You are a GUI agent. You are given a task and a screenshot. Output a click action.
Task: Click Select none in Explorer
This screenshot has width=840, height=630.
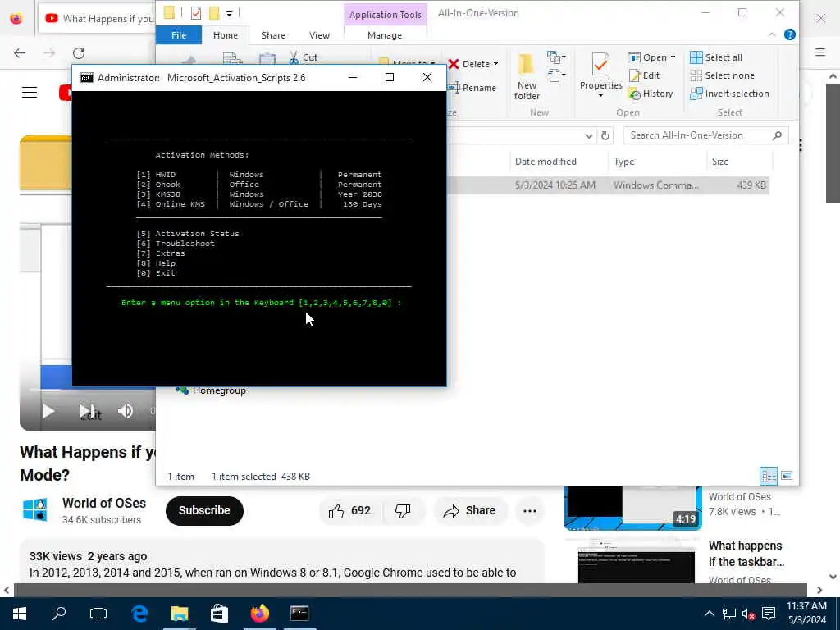(x=722, y=75)
